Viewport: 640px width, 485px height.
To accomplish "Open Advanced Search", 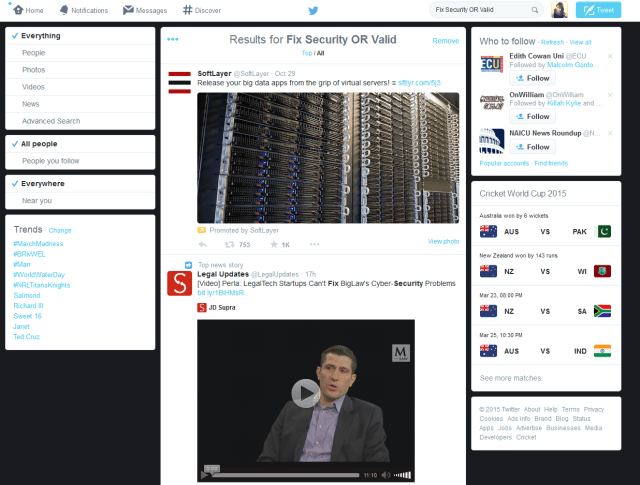I will pos(80,121).
